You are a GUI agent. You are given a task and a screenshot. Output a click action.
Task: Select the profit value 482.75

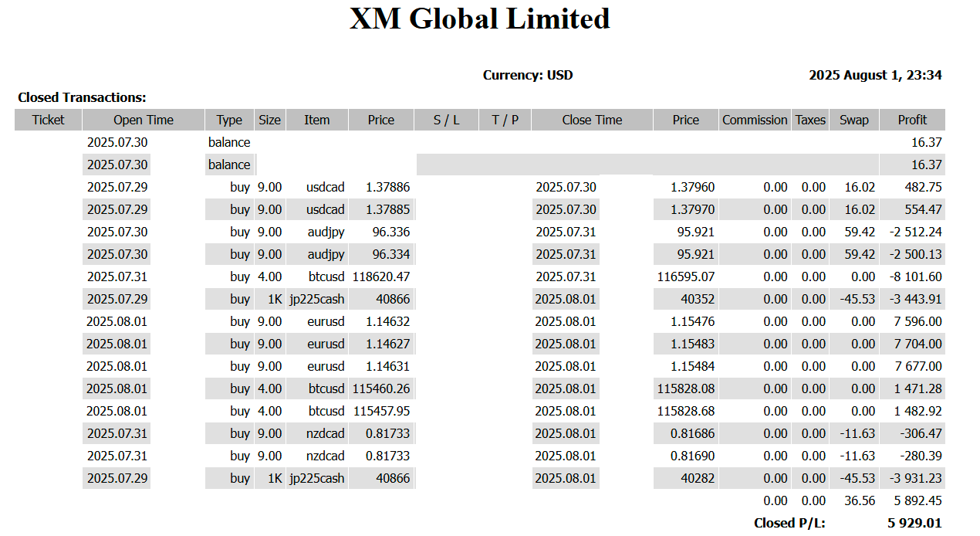923,187
